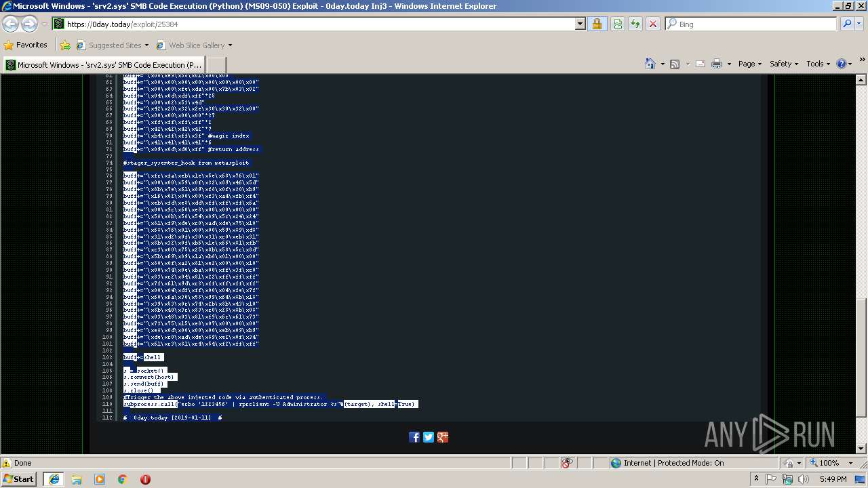The image size is (868, 488).
Task: Click the 'buff+=shell' code line
Action: pyautogui.click(x=142, y=357)
